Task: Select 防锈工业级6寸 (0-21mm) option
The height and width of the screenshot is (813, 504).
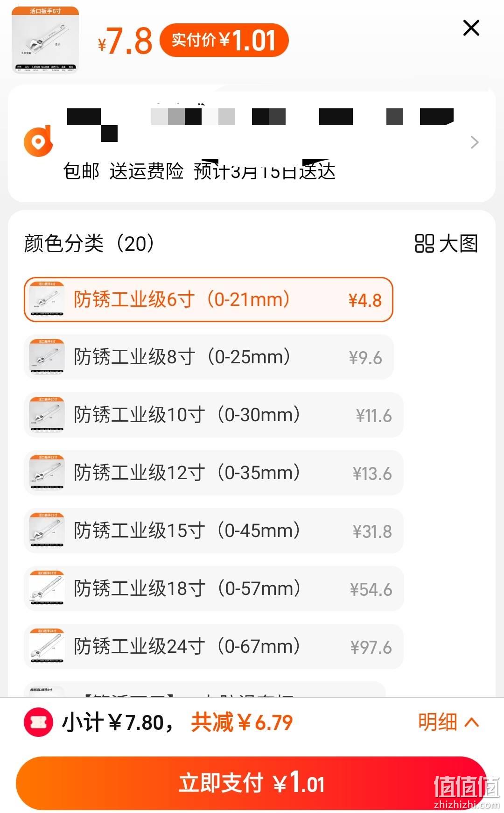Action: pyautogui.click(x=209, y=299)
